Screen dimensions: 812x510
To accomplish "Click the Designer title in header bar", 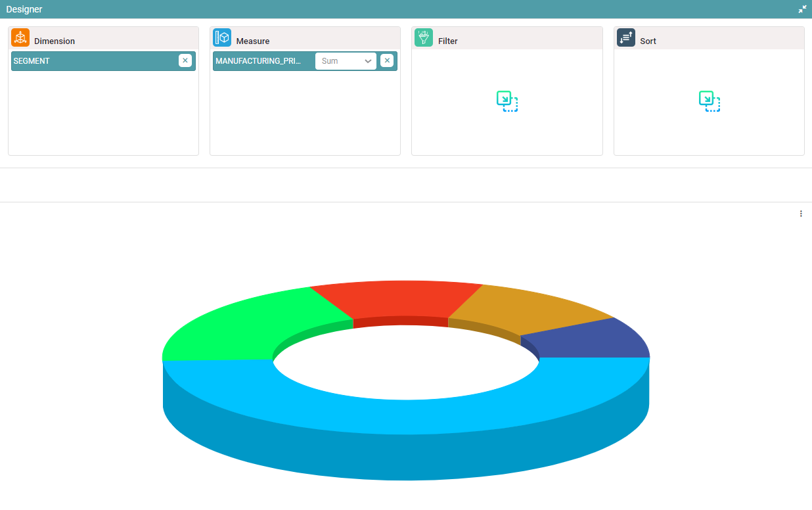I will (x=24, y=9).
